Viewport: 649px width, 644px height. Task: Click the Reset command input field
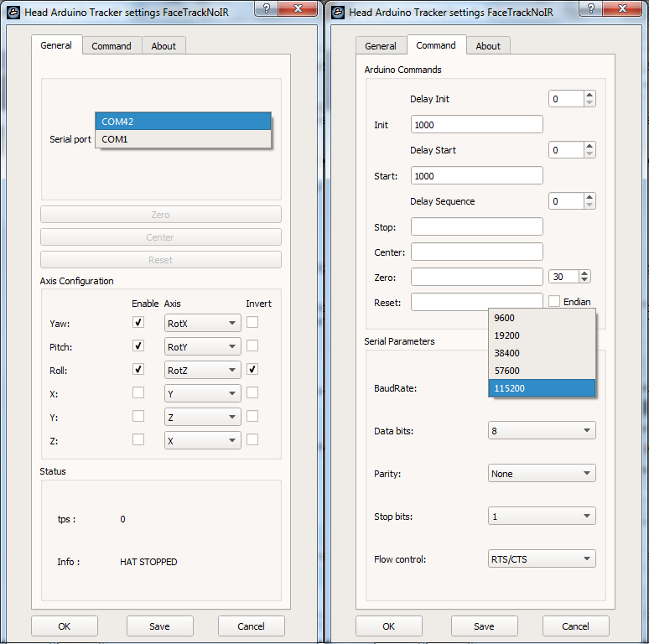pyautogui.click(x=477, y=302)
